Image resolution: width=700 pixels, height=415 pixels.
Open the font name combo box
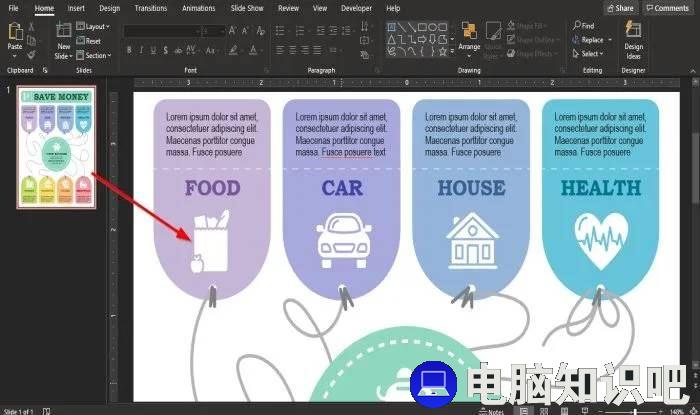tap(161, 31)
